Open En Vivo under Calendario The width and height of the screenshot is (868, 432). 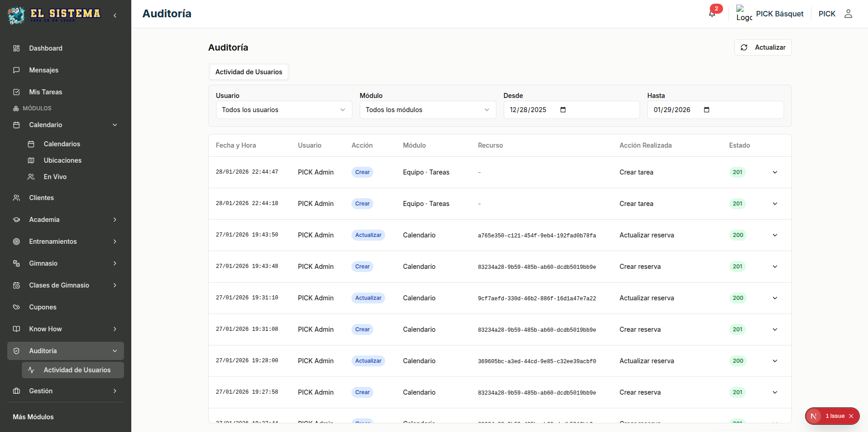coord(55,177)
